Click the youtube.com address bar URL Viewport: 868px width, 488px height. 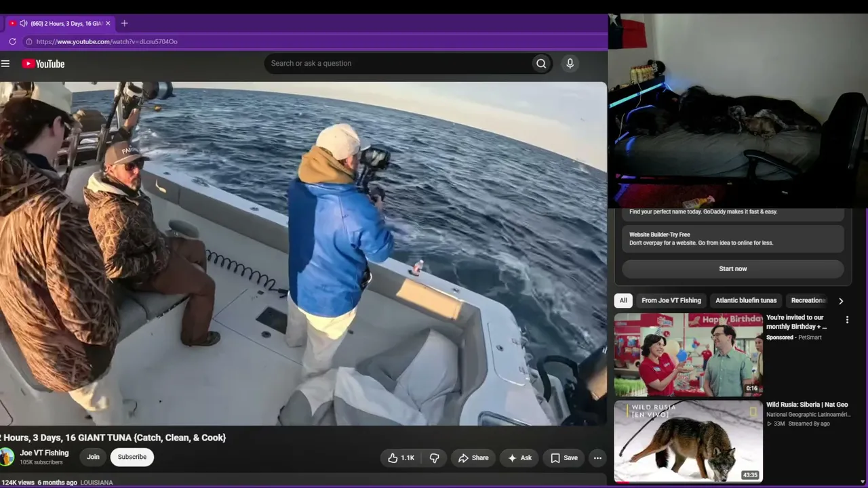[x=107, y=41]
